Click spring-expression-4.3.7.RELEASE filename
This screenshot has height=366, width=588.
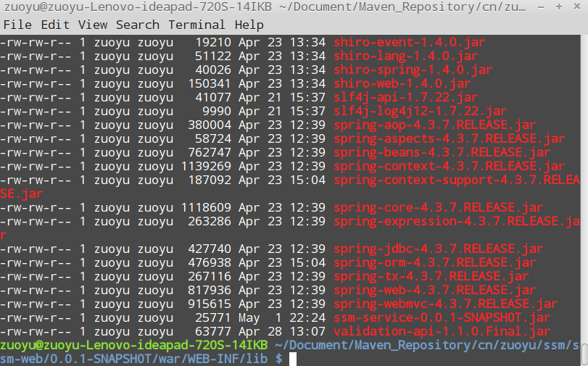(x=456, y=222)
